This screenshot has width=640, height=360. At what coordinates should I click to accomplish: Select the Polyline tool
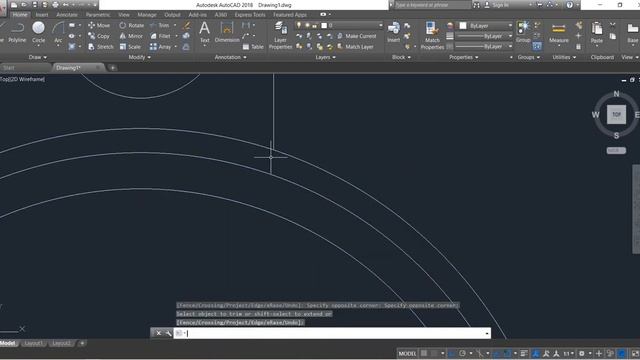[x=17, y=32]
